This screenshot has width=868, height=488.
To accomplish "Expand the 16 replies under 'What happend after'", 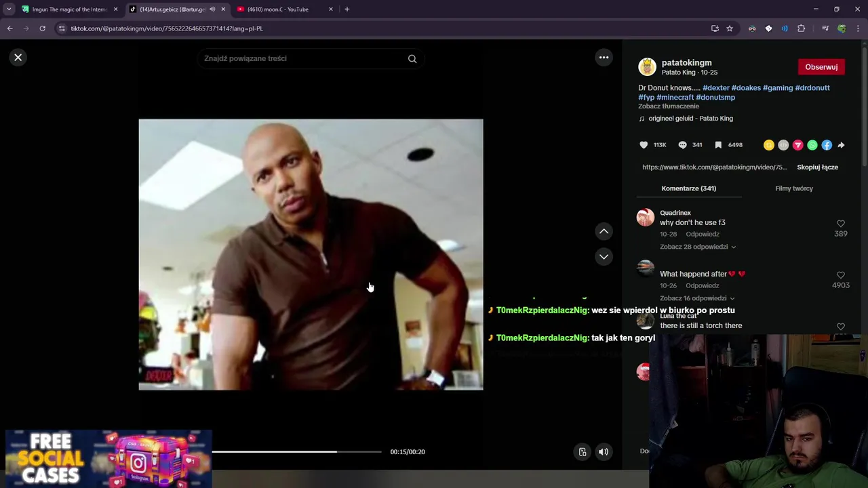I will click(x=698, y=298).
